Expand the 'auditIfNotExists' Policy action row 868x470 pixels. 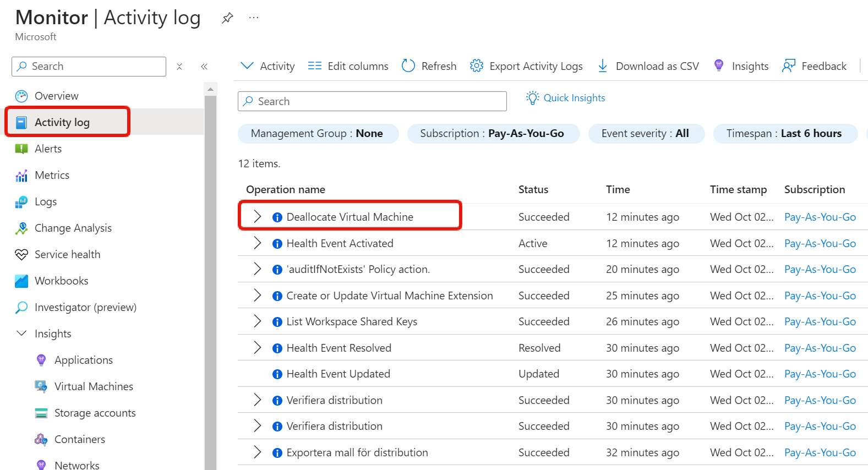[257, 269]
